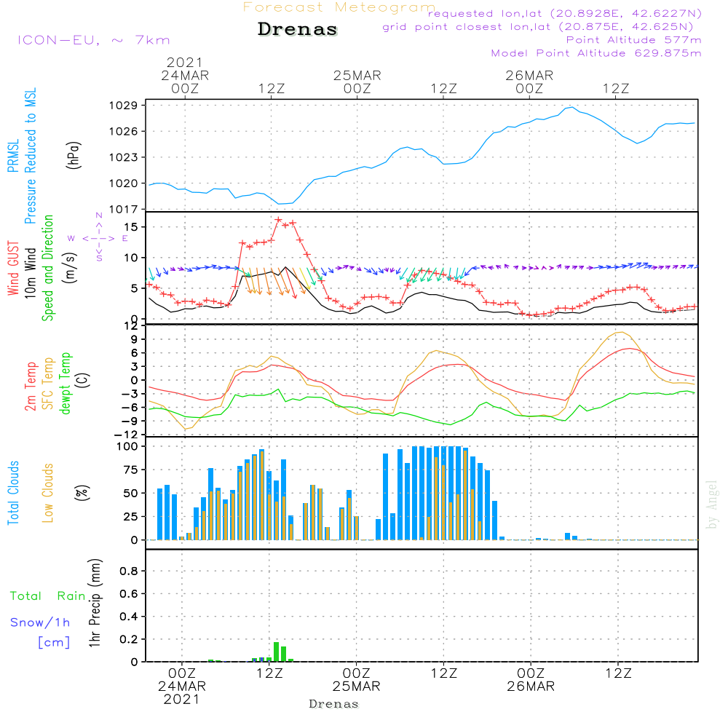This screenshot has width=728, height=728.
Task: Click the 25MAR 00Z label on top axis
Action: 357,82
